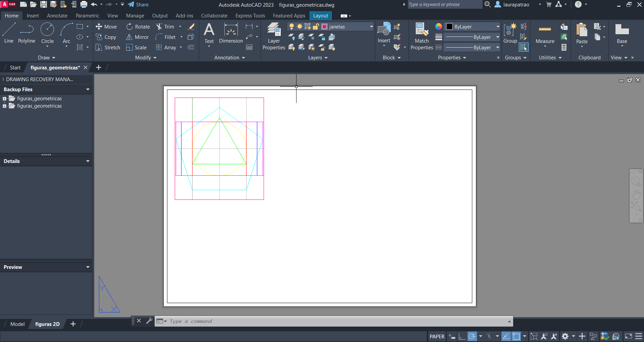The width and height of the screenshot is (644, 342).
Task: Click the Move tool
Action: (106, 27)
